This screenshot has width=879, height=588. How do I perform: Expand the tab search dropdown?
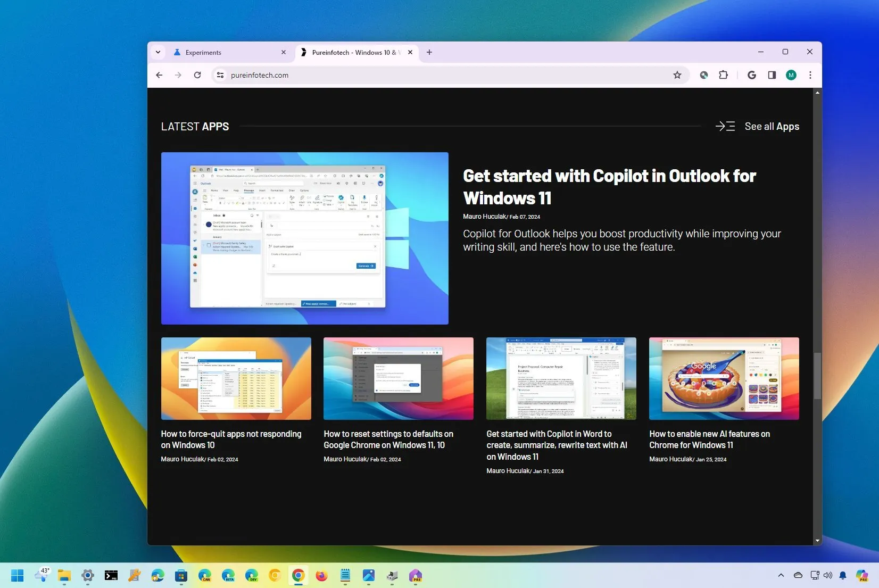[158, 52]
